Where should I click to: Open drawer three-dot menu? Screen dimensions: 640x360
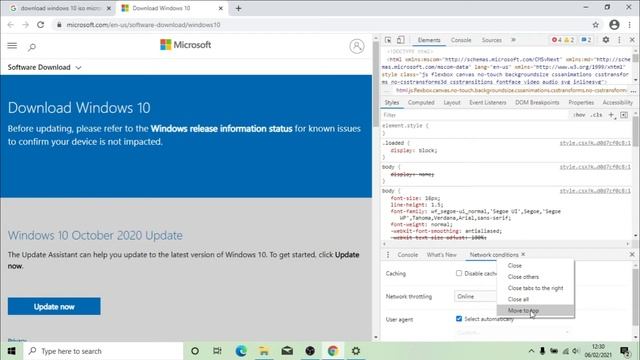click(x=388, y=254)
